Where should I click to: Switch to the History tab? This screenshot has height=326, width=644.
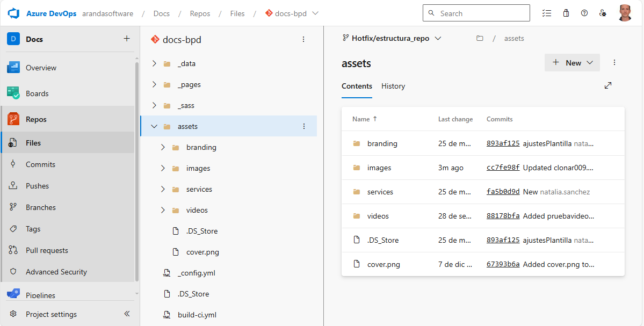point(393,86)
